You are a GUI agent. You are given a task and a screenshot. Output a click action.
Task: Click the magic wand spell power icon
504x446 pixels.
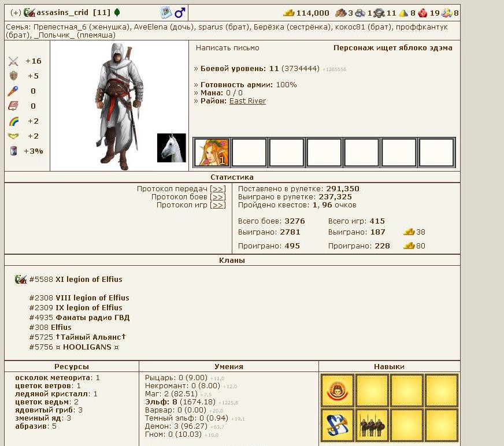click(x=13, y=91)
